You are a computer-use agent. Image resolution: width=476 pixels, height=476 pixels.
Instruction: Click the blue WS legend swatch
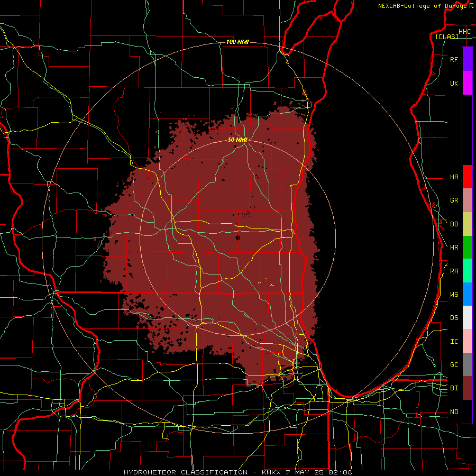467,294
